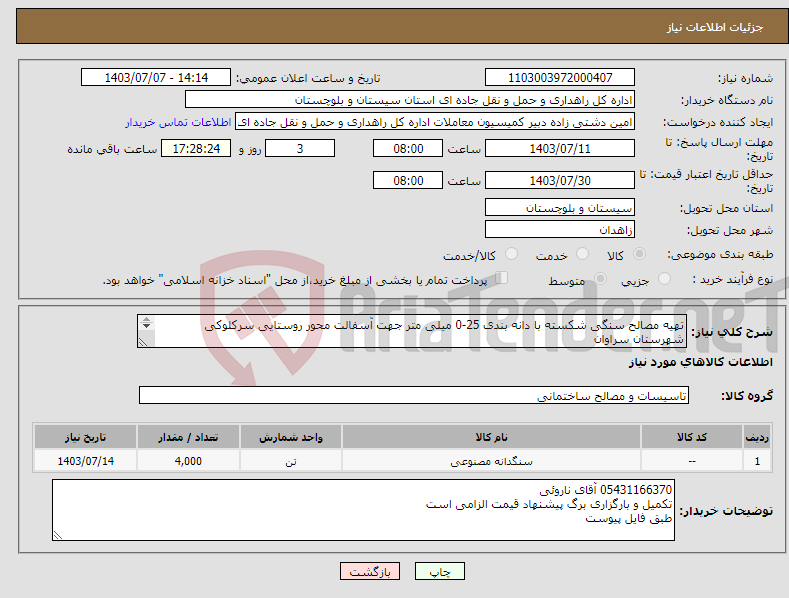Click the announcement date field 1403/07/07 - 14:14
789x598 pixels.
[x=155, y=78]
